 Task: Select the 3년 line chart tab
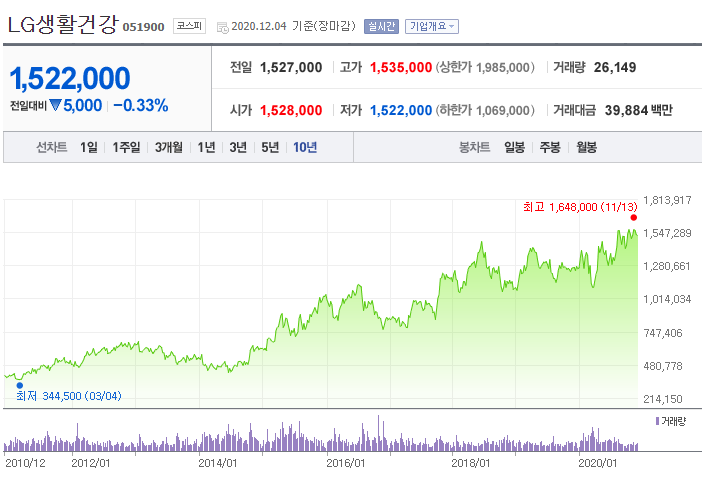coord(238,147)
